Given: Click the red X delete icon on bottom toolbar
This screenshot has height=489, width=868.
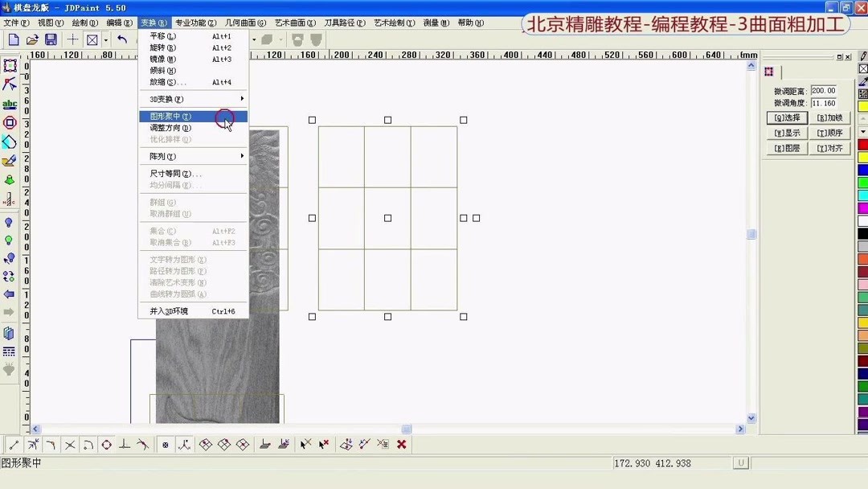Looking at the screenshot, I should 400,443.
